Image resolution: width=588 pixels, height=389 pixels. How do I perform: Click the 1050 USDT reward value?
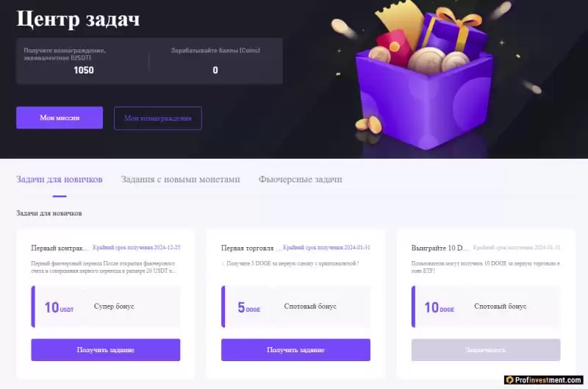tap(84, 70)
